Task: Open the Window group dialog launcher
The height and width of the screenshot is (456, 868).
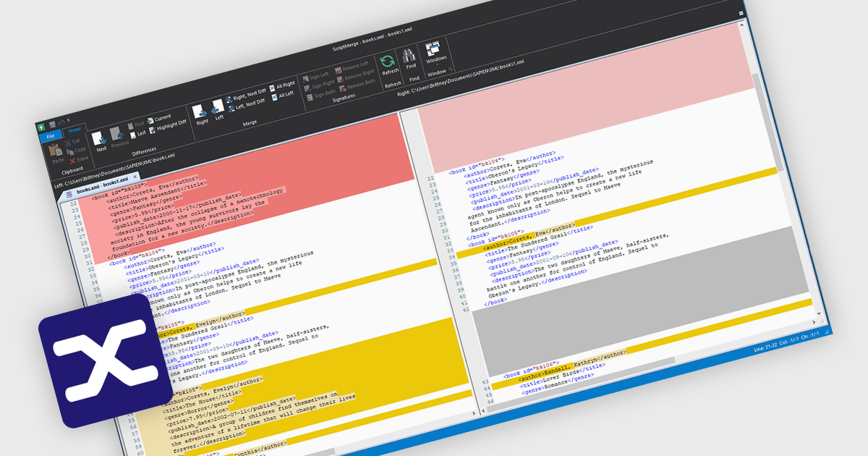Action: point(450,69)
